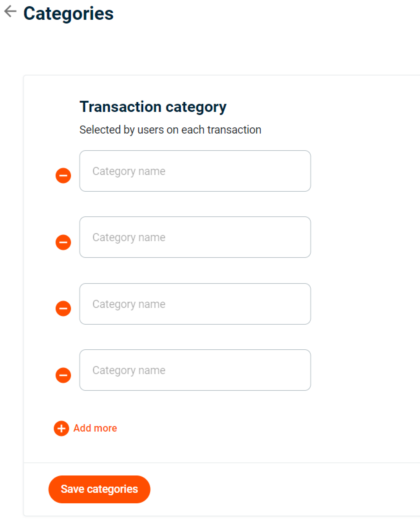Viewport: 420px width, 520px height.
Task: Click the Categories page title
Action: pyautogui.click(x=69, y=13)
